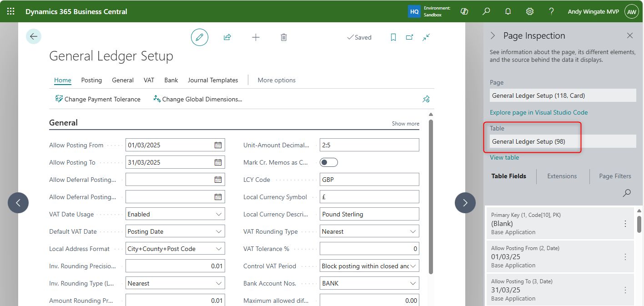
Task: Switch to Table Fields tab
Action: (509, 176)
